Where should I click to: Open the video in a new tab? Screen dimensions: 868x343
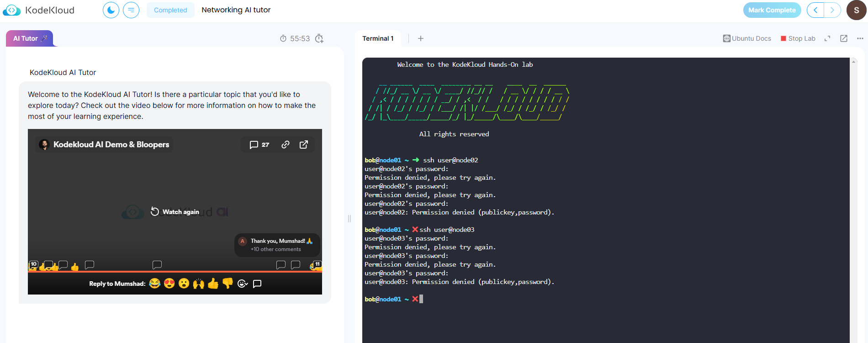(x=304, y=145)
